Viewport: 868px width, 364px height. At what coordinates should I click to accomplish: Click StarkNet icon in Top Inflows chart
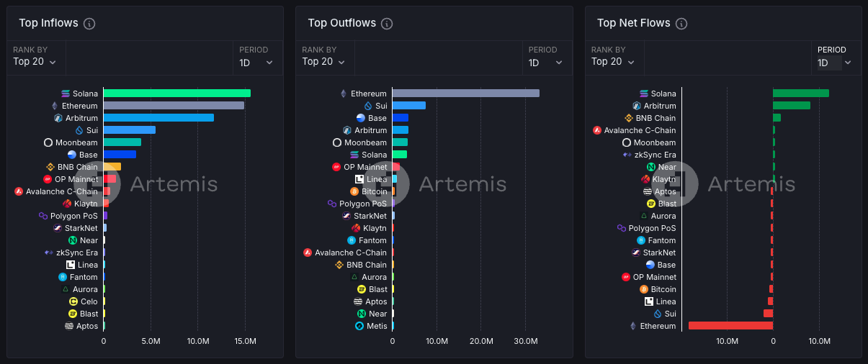pos(58,228)
